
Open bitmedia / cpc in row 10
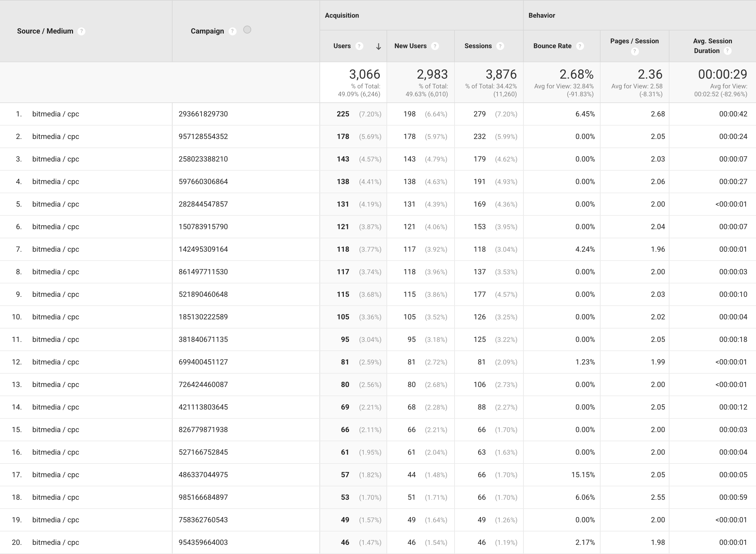coord(56,317)
